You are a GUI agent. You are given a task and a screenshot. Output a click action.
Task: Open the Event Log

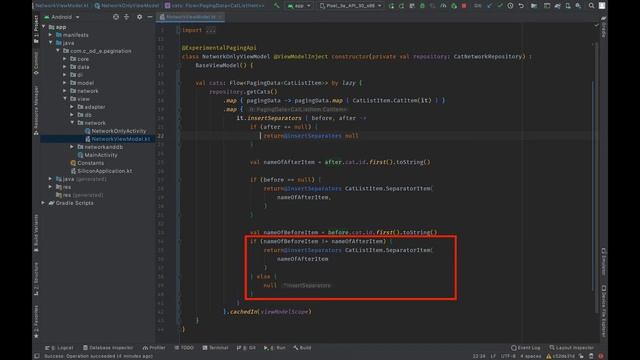pyautogui.click(x=526, y=348)
